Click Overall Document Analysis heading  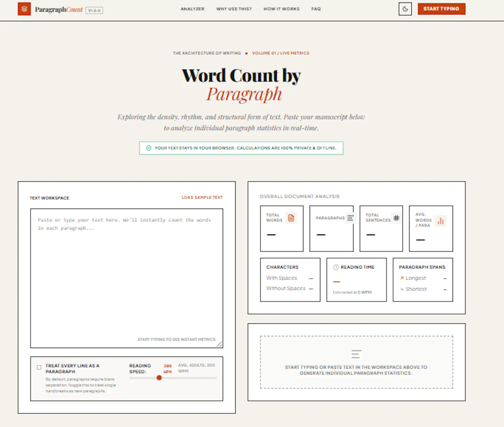point(300,196)
